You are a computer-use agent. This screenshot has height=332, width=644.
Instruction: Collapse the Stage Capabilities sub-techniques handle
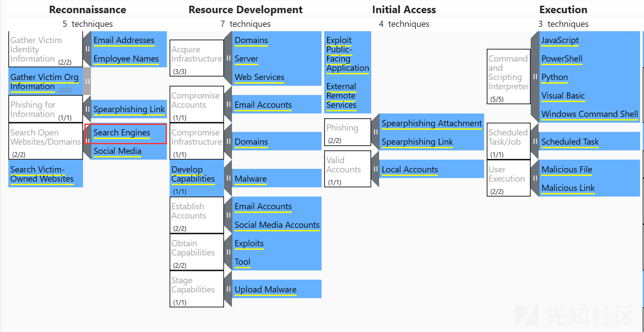coord(228,289)
